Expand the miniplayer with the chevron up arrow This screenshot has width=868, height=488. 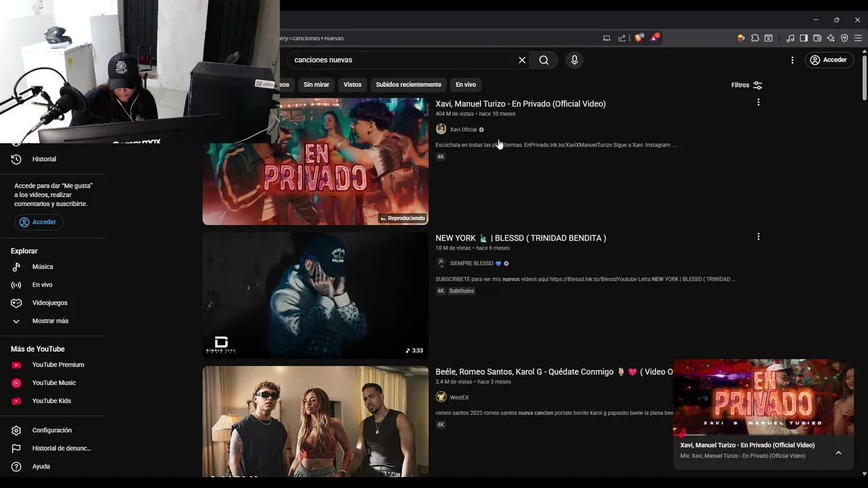point(838,453)
